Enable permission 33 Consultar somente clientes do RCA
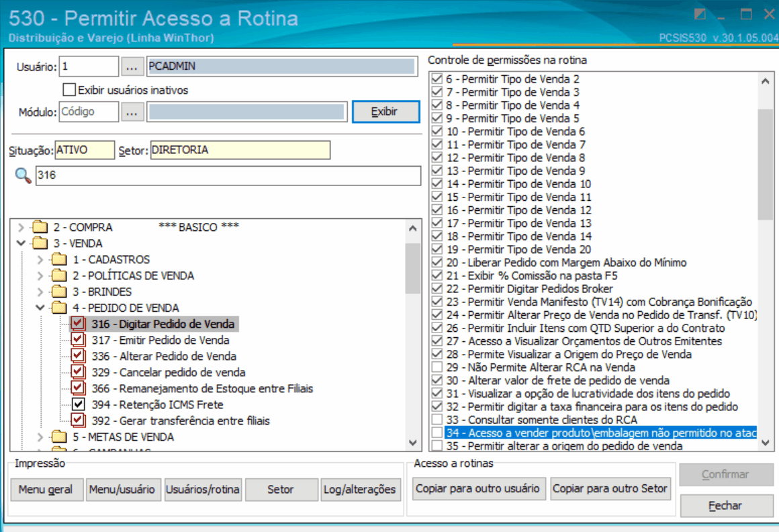Screen dimensions: 779x532 (437, 420)
